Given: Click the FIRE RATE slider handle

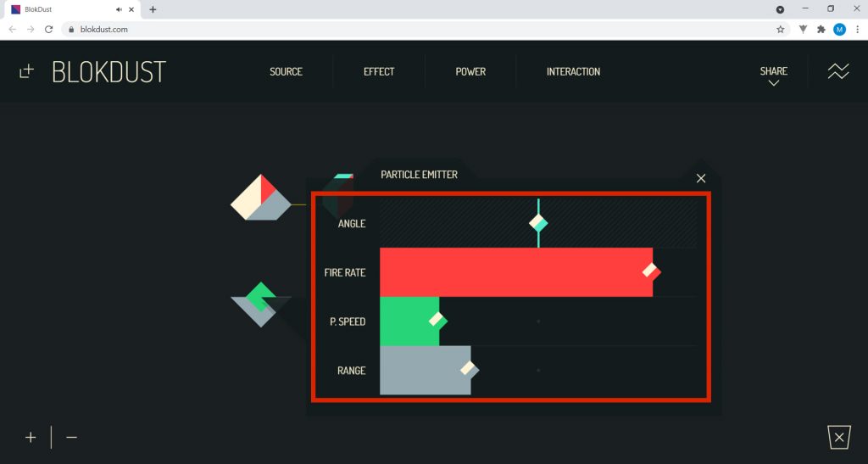Looking at the screenshot, I should pyautogui.click(x=652, y=271).
